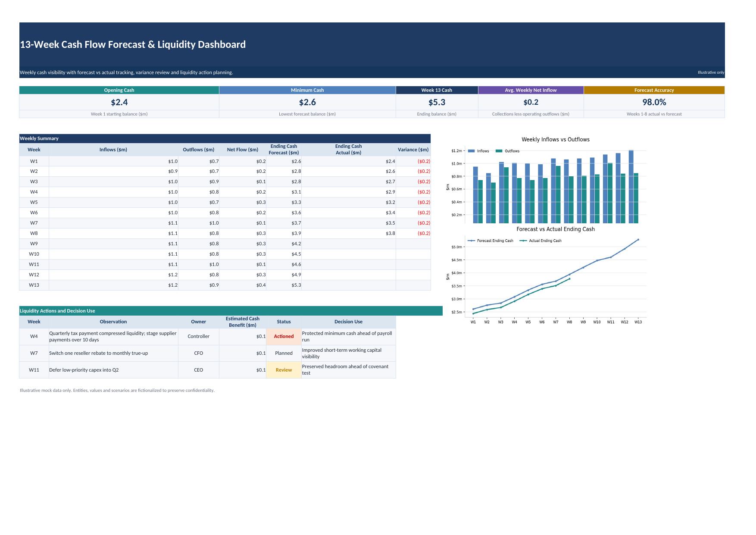
Task: Click the 'Outflows ($m)' column header
Action: 198,150
